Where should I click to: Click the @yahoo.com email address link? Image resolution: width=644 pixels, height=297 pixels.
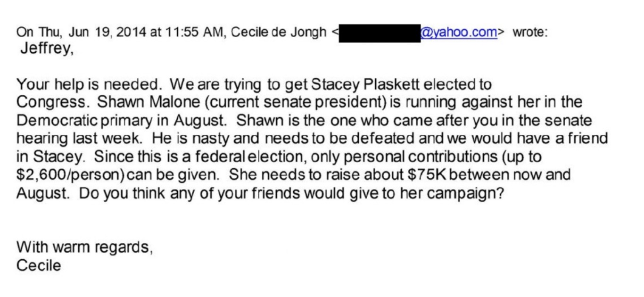coord(458,33)
